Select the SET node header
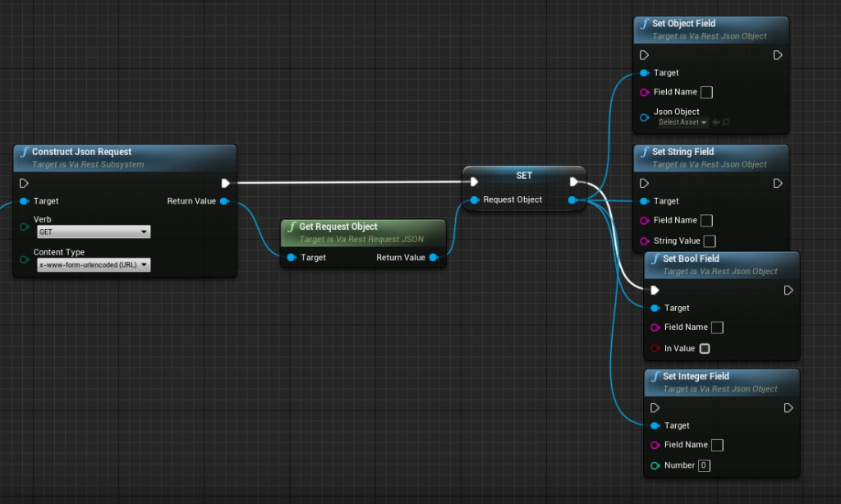The width and height of the screenshot is (841, 504). 524,176
